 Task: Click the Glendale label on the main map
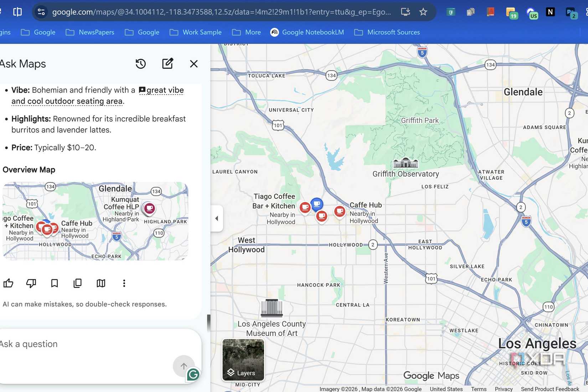523,92
